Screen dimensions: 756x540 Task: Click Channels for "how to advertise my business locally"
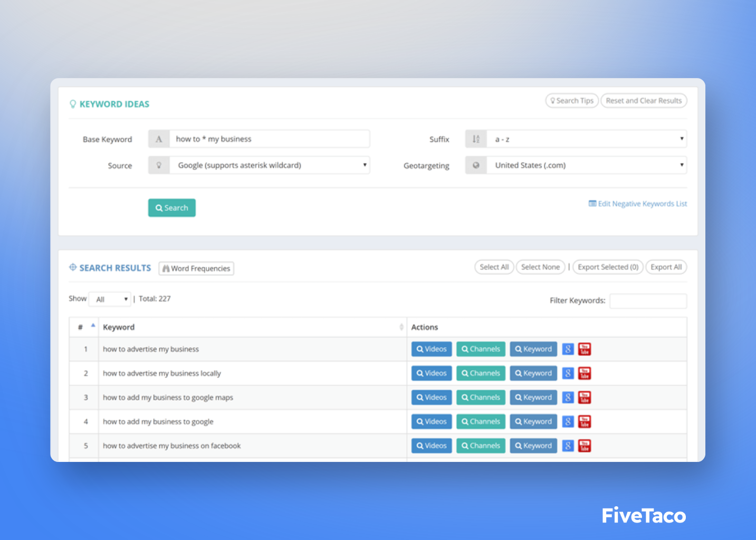point(481,373)
